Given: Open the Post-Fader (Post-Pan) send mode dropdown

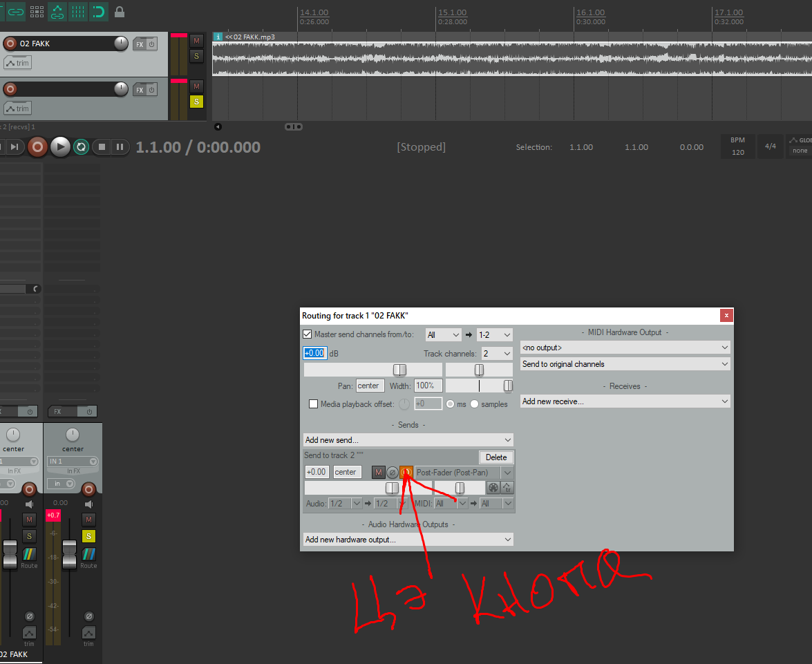Looking at the screenshot, I should coord(464,473).
